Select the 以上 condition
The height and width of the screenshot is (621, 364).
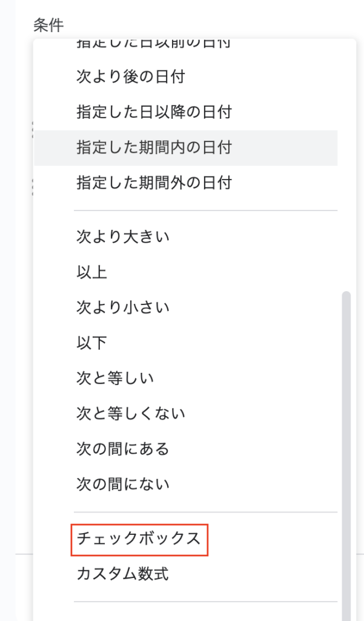(91, 272)
